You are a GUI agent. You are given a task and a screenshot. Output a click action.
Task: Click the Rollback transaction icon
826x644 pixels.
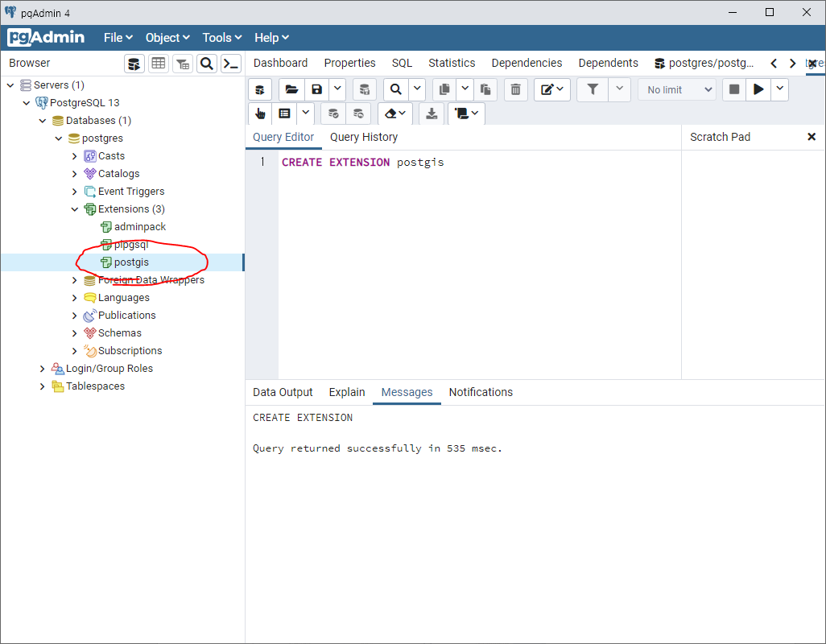click(358, 114)
